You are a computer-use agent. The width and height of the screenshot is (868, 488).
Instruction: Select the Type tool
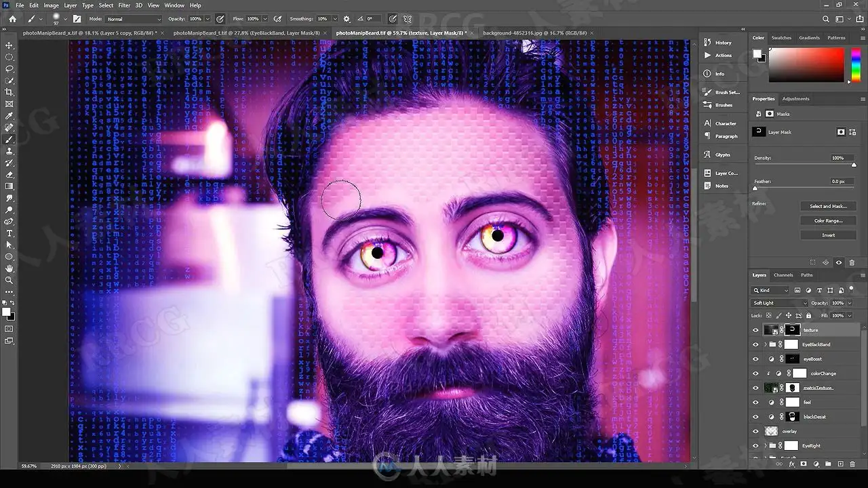pos(9,233)
